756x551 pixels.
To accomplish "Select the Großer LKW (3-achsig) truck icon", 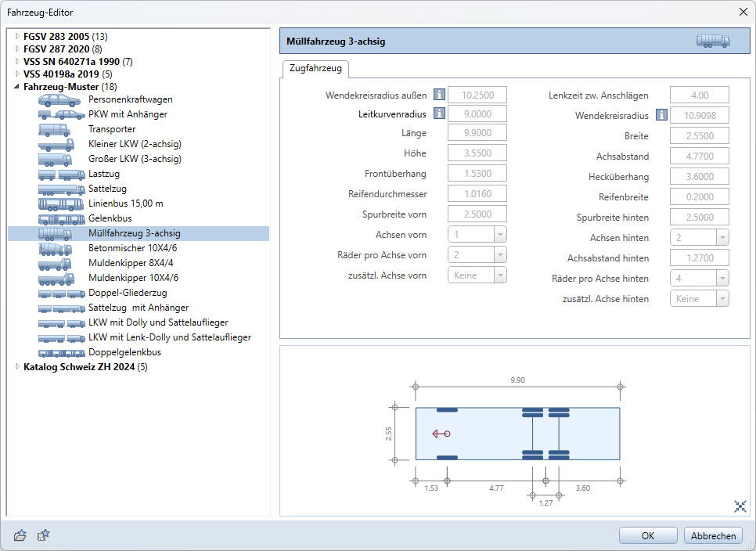I will click(55, 159).
